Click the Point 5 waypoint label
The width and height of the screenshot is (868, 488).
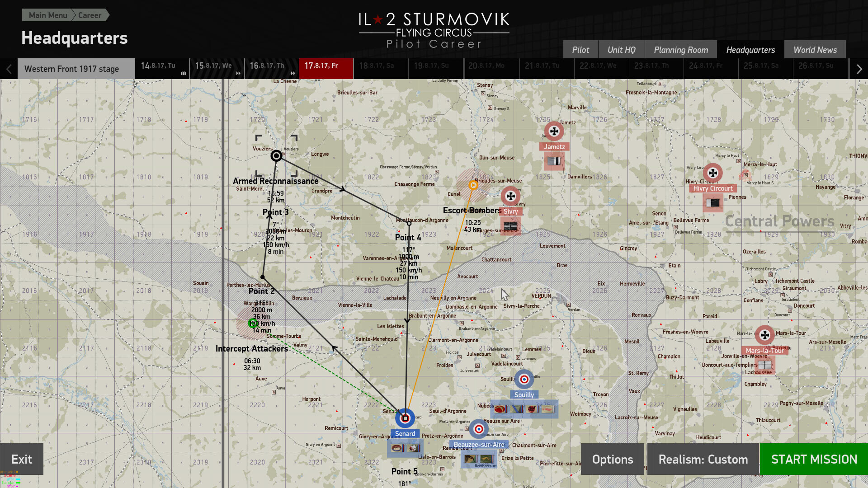coord(405,472)
